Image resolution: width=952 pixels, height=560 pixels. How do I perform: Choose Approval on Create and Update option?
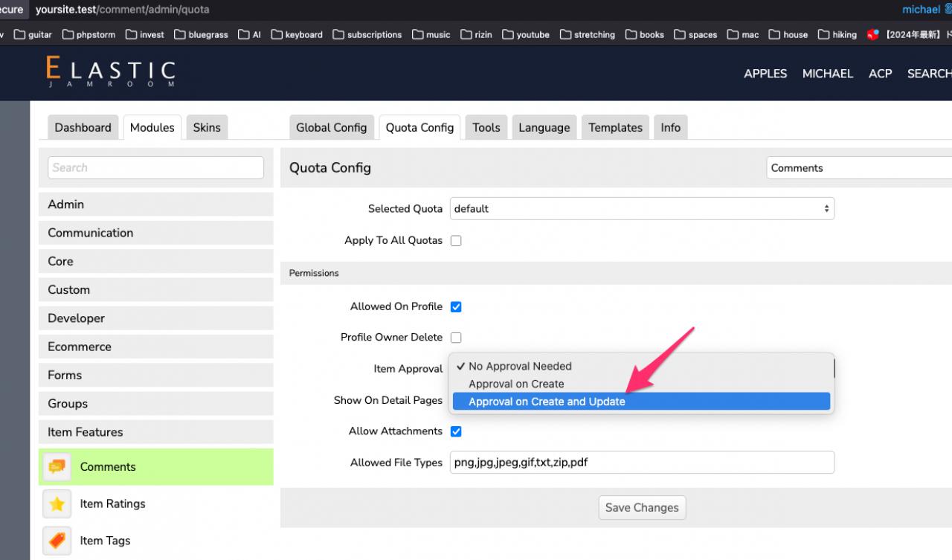[x=547, y=402]
